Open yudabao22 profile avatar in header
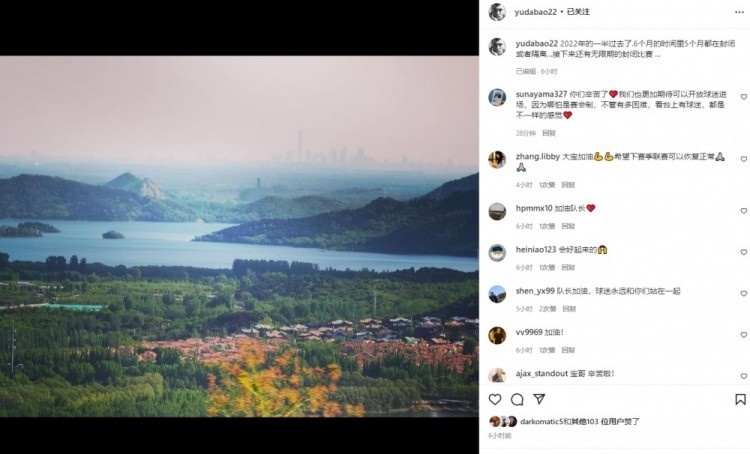This screenshot has width=750, height=454. click(x=497, y=12)
